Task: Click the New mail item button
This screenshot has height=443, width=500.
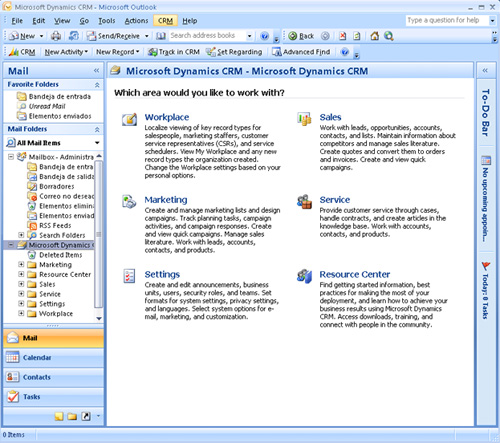Action: [23, 36]
